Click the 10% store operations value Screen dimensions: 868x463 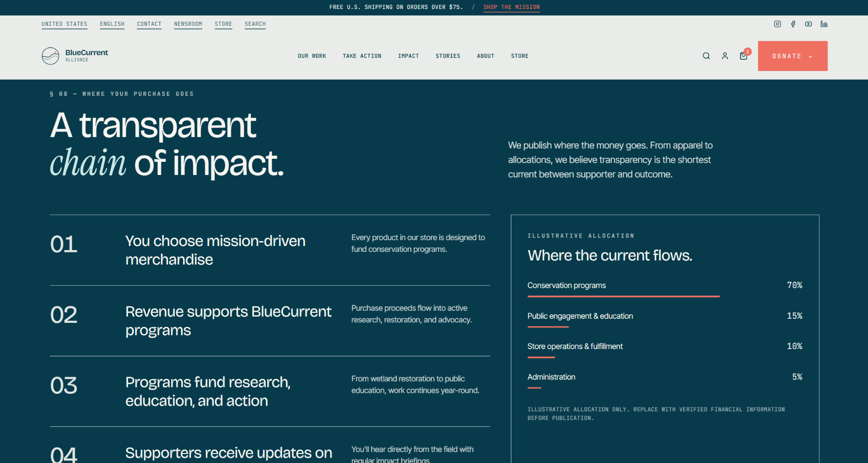(x=794, y=346)
